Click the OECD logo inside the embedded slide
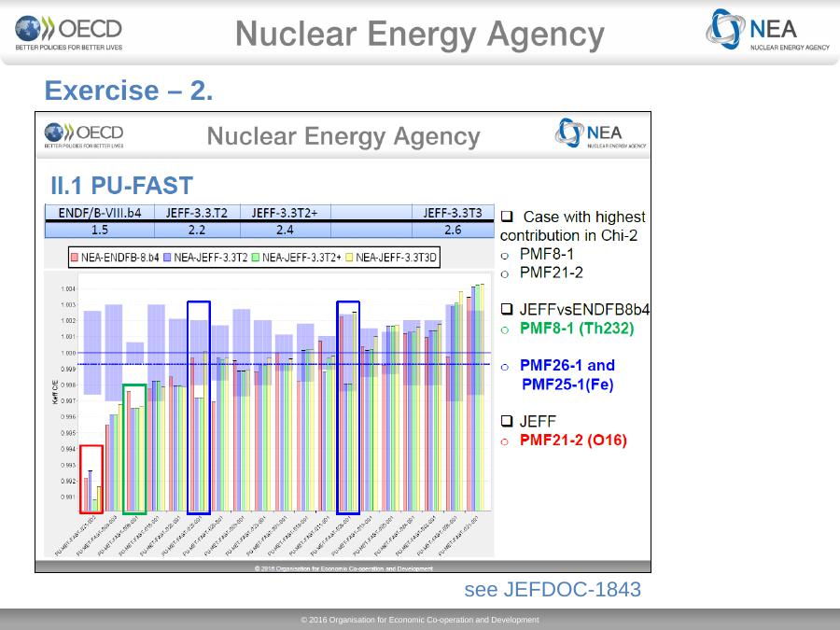840x630 pixels. click(x=84, y=134)
